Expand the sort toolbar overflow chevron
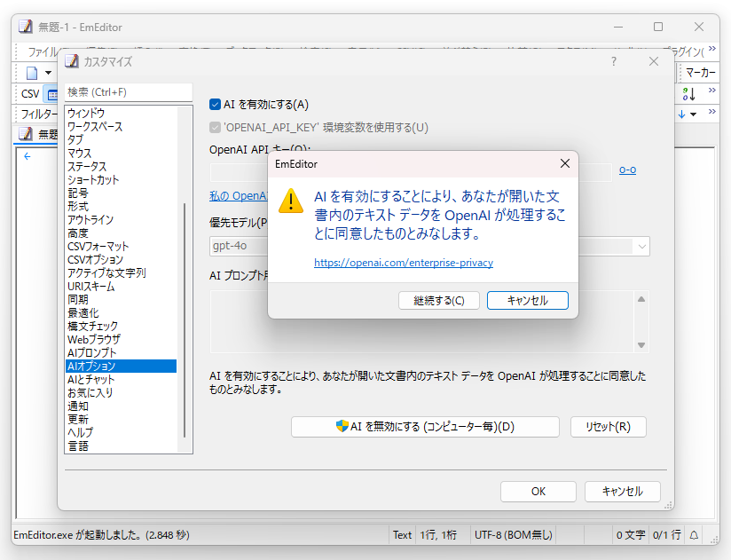The width and height of the screenshot is (731, 560). (711, 90)
